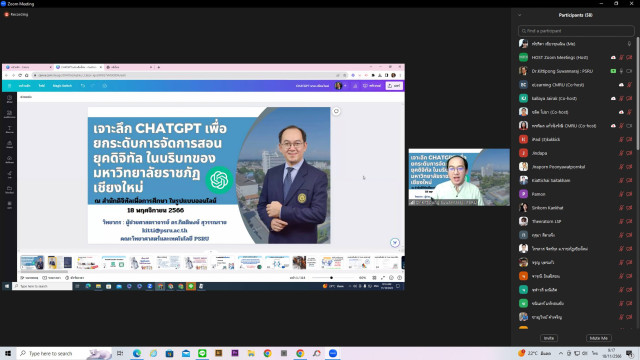Click the zoom slider in shared Canva screen
The height and width of the screenshot is (360, 640).
(333, 278)
